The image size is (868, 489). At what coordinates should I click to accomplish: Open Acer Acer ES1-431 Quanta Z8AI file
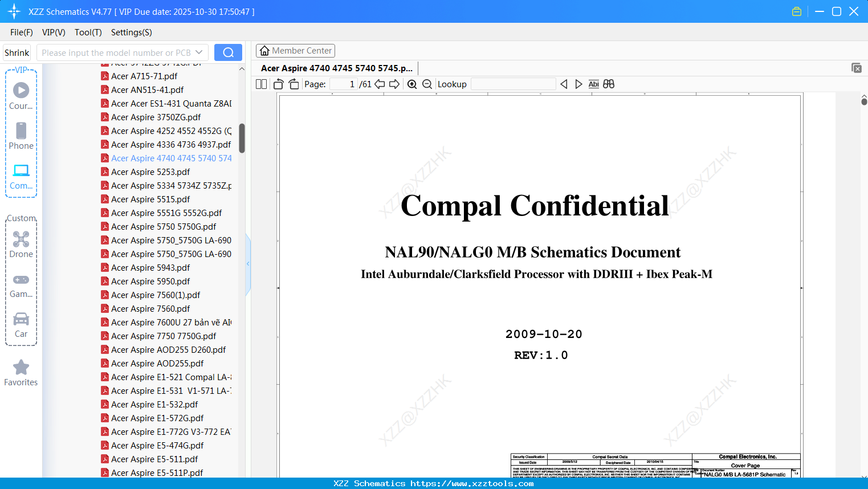pos(172,103)
